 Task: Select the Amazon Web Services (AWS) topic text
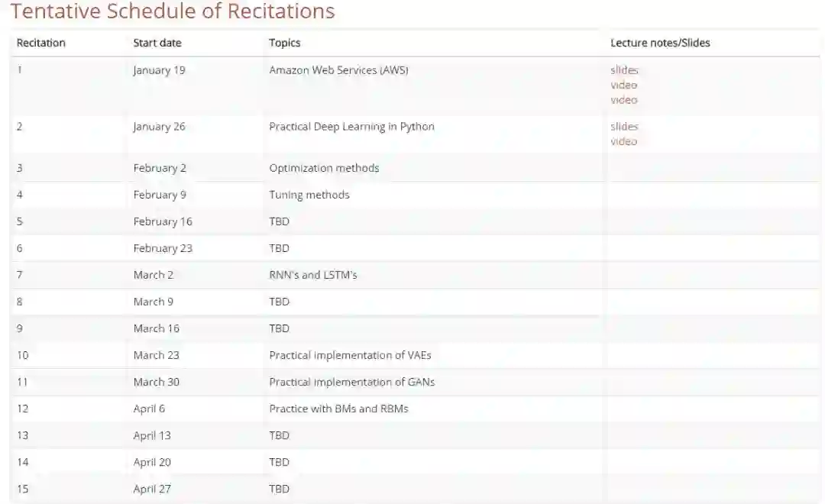coord(338,70)
